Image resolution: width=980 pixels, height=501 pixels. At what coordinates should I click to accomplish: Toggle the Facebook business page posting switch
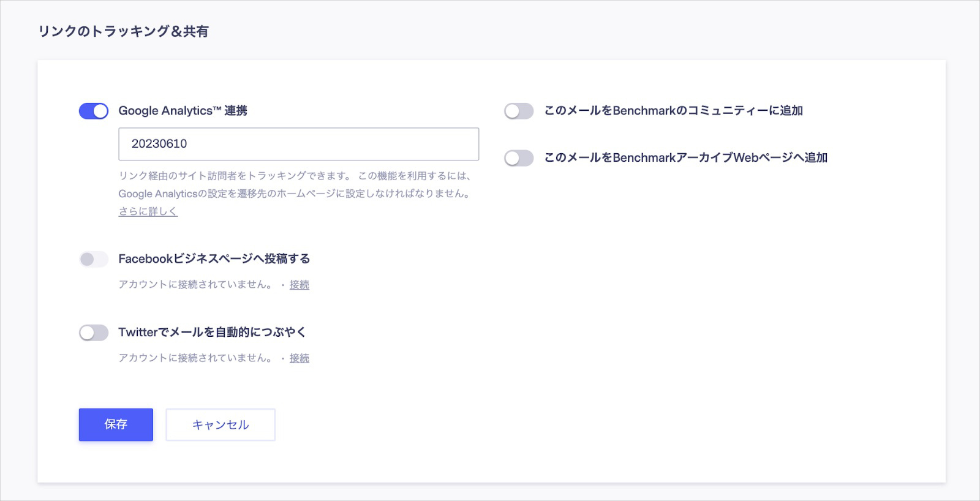pos(93,259)
